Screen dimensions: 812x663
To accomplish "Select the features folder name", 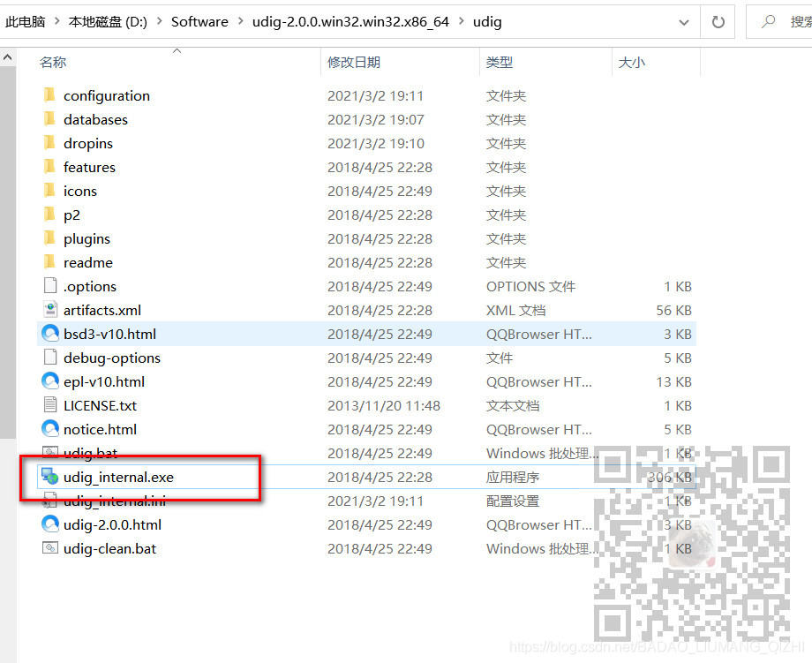I will click(x=90, y=168).
